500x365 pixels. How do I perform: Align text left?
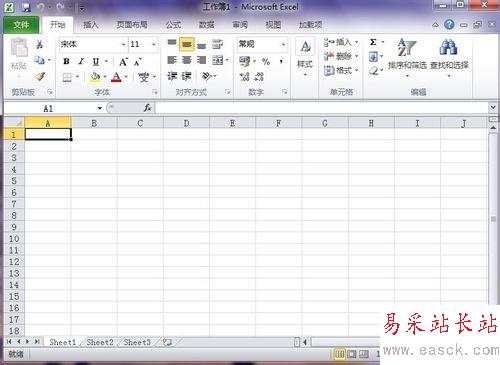[x=172, y=60]
